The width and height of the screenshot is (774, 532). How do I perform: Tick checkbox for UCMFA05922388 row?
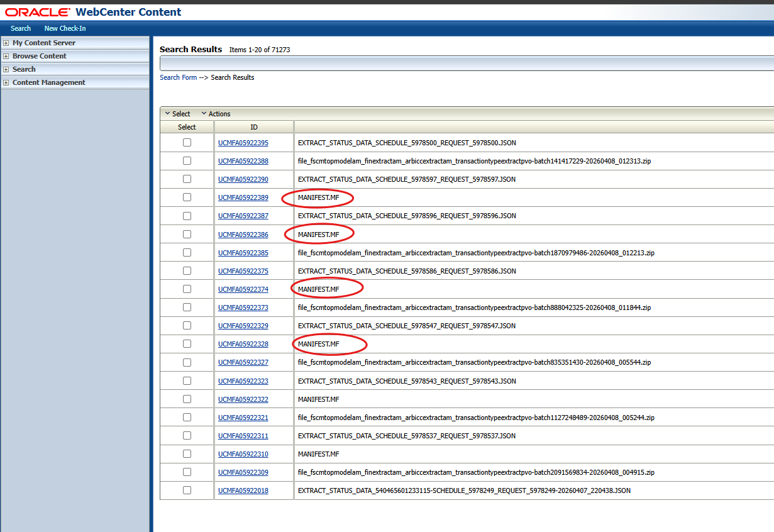pos(187,161)
